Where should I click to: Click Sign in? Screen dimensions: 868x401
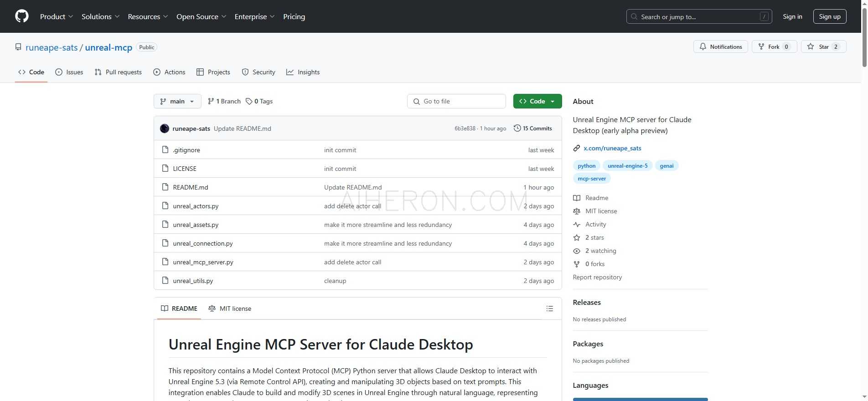point(792,16)
